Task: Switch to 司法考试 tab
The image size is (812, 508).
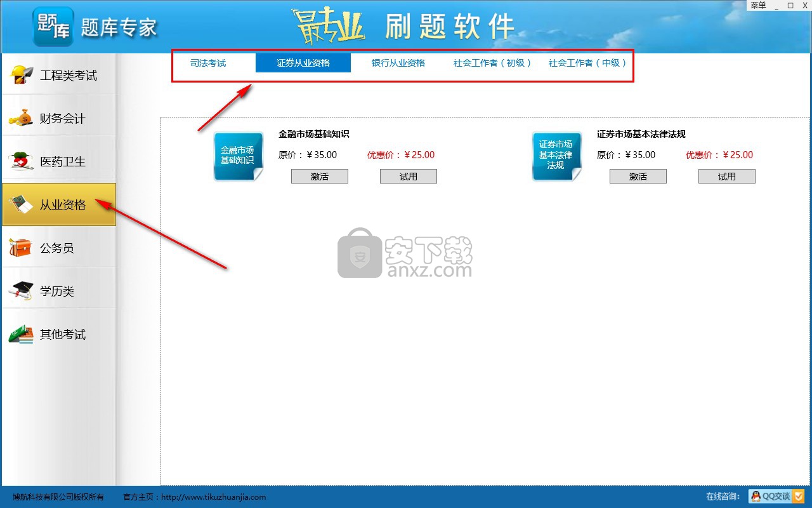Action: [x=208, y=63]
